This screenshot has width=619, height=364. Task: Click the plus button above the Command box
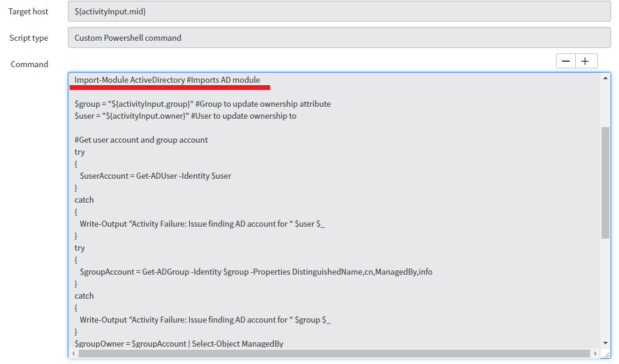[586, 61]
